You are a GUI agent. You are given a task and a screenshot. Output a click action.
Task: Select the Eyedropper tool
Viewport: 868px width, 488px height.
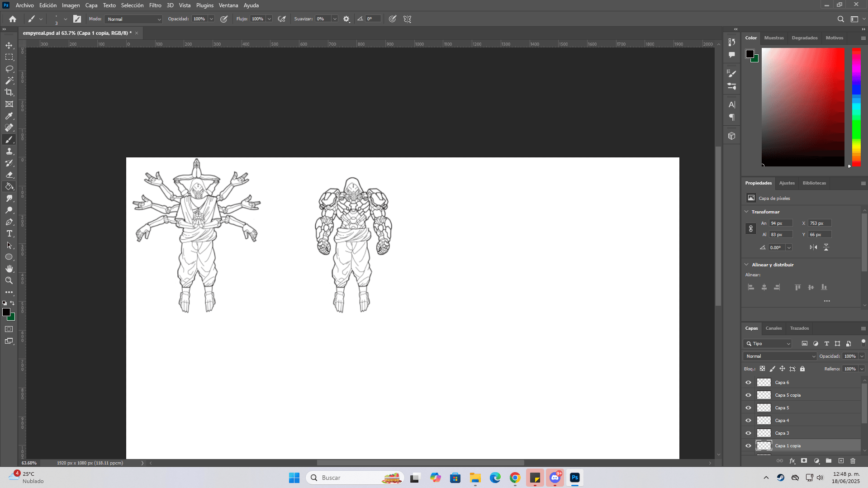(9, 116)
